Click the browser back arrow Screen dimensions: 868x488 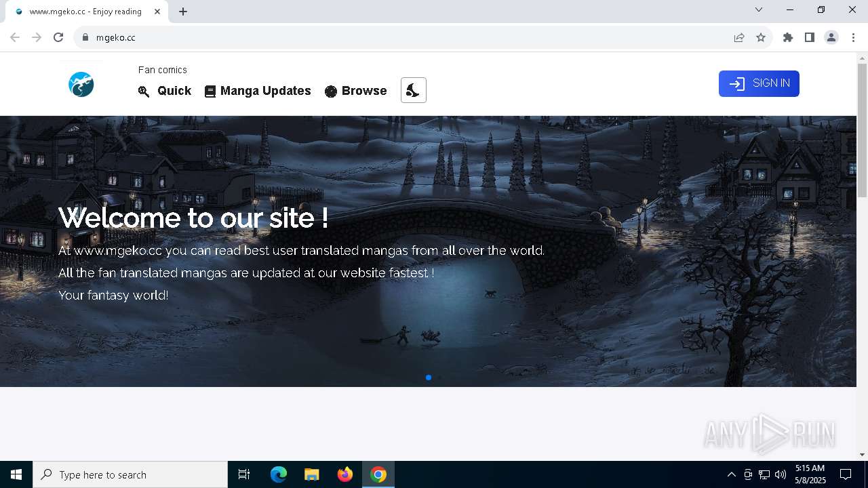tap(15, 37)
